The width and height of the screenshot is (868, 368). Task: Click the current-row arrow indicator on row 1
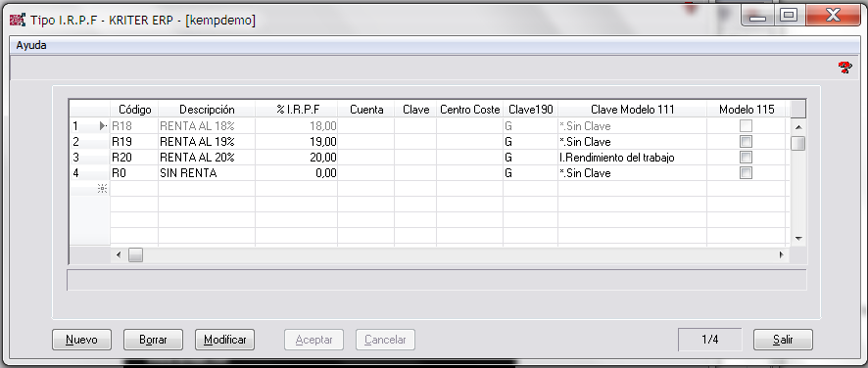(x=103, y=126)
